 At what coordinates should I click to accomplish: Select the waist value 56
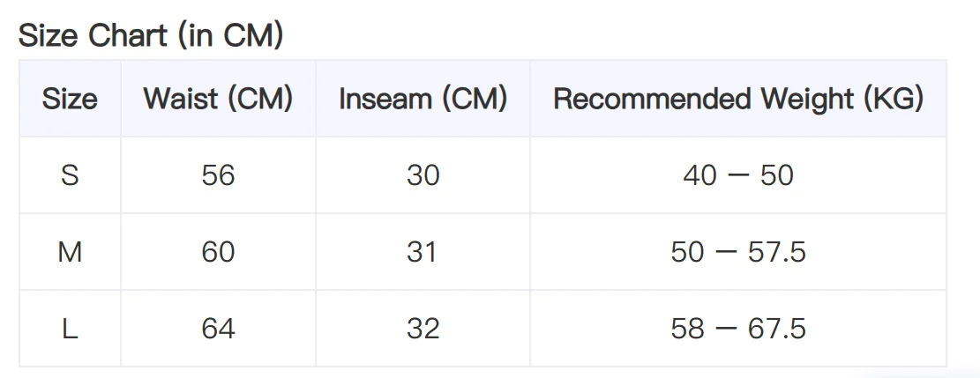click(218, 175)
